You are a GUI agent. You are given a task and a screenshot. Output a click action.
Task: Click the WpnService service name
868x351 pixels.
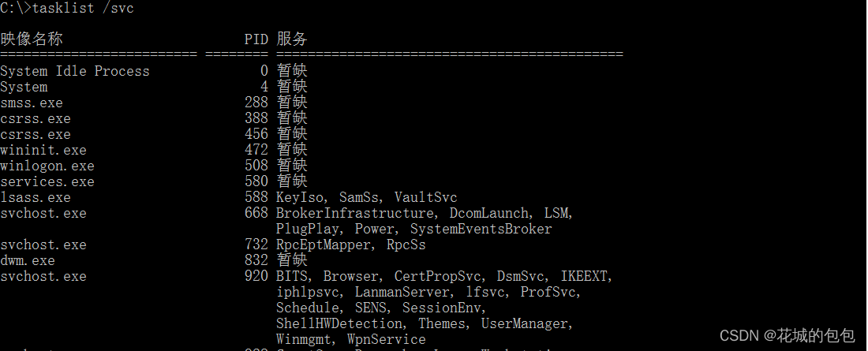point(387,339)
